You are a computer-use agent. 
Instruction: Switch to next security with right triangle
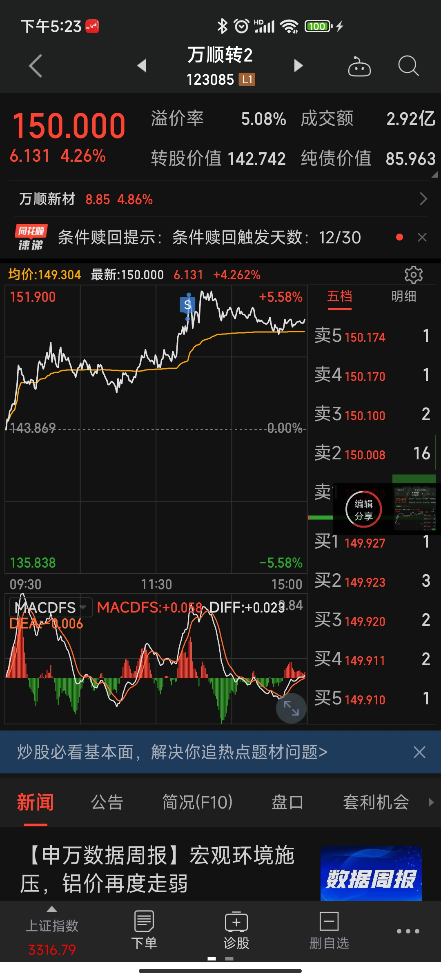click(298, 66)
